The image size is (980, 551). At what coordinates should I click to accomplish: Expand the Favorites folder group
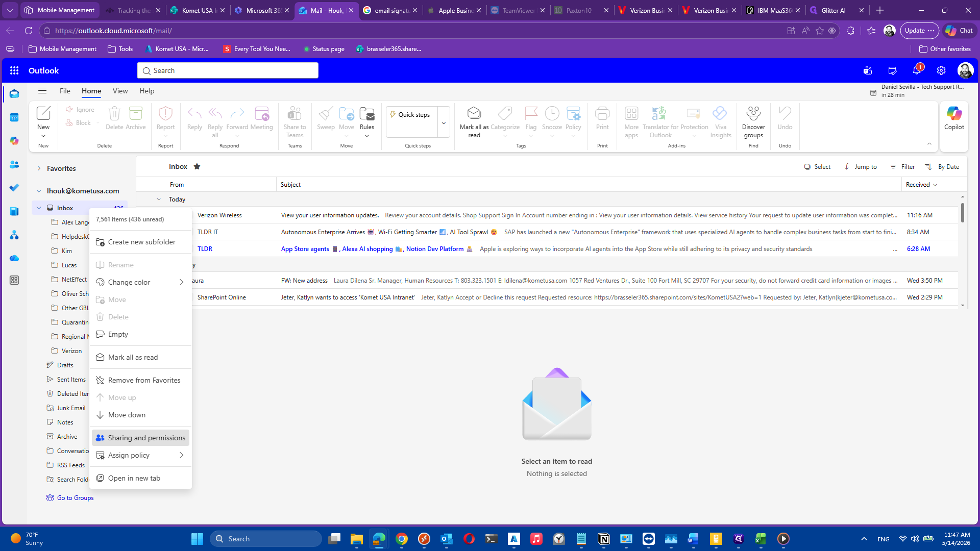[x=39, y=168]
